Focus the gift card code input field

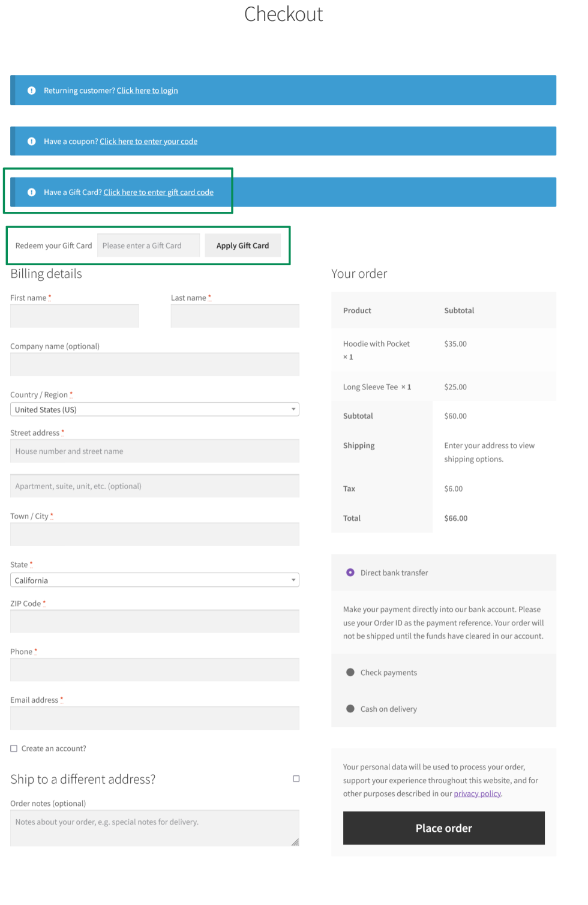click(148, 245)
